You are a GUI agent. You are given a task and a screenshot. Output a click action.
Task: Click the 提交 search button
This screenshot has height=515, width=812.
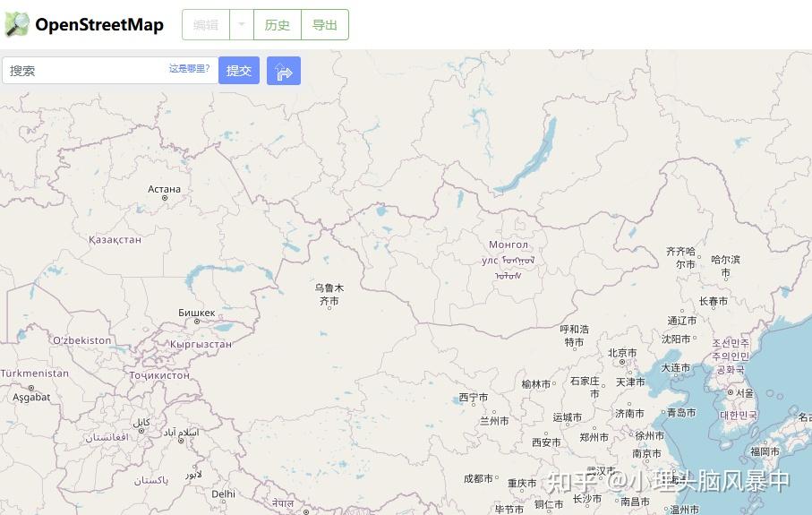click(x=239, y=71)
